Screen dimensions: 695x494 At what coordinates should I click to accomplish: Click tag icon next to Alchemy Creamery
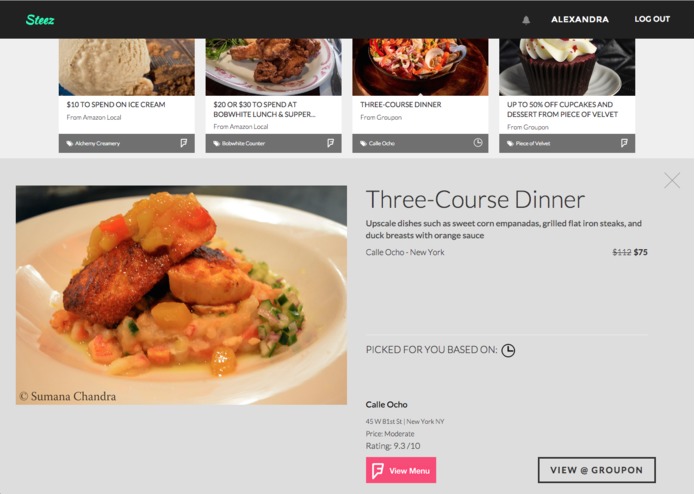pyautogui.click(x=70, y=144)
